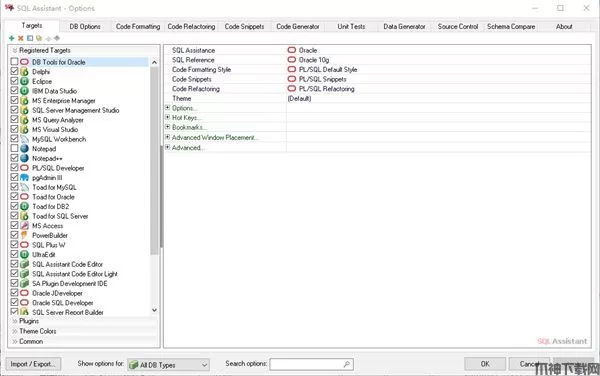Click the SQL Assistant Code Editor icon
Screen dimensions: 600x376
(x=24, y=264)
